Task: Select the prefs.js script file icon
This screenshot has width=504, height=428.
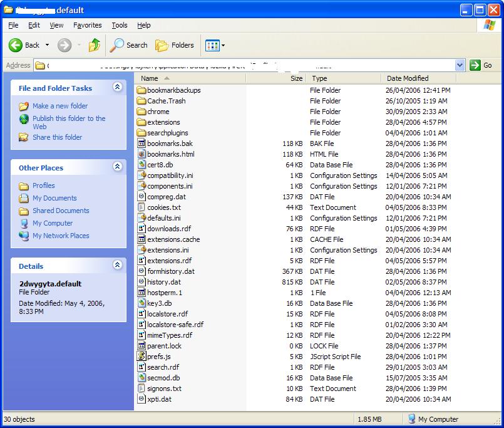Action: [x=141, y=357]
